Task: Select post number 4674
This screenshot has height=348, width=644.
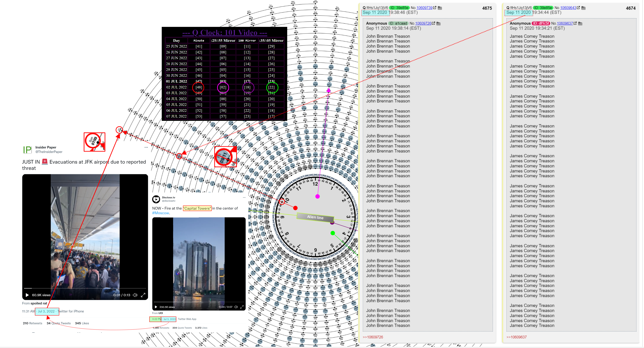Action: [630, 8]
